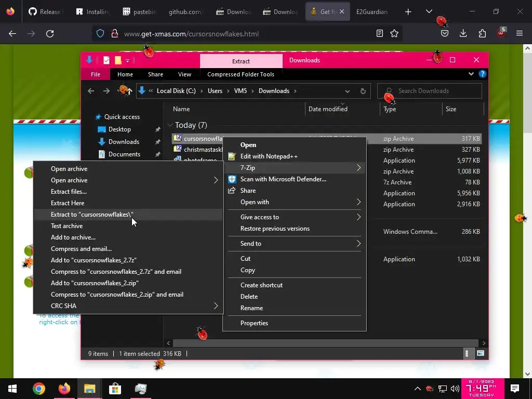Image resolution: width=532 pixels, height=399 pixels.
Task: Click the Properties quick access icon
Action: [x=107, y=60]
